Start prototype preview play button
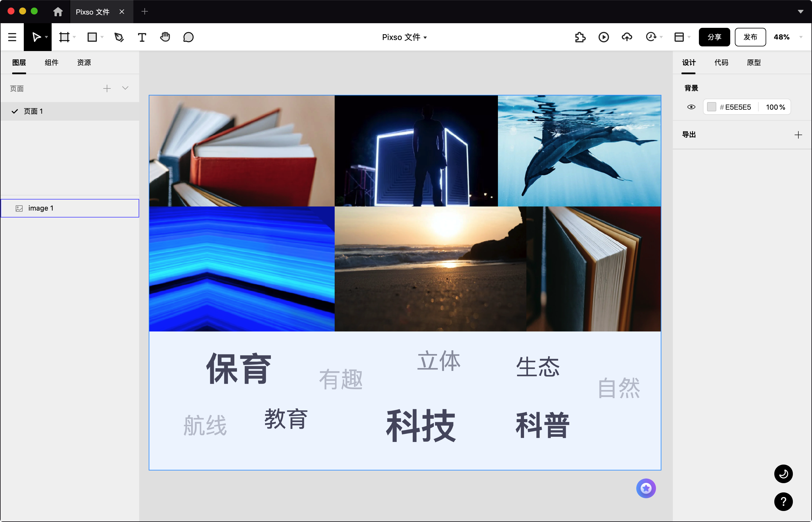 point(603,37)
